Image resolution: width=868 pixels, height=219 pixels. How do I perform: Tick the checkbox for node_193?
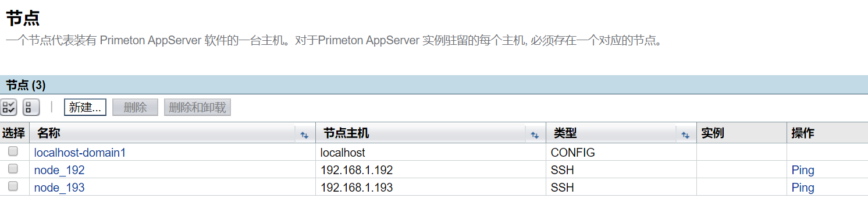point(13,186)
